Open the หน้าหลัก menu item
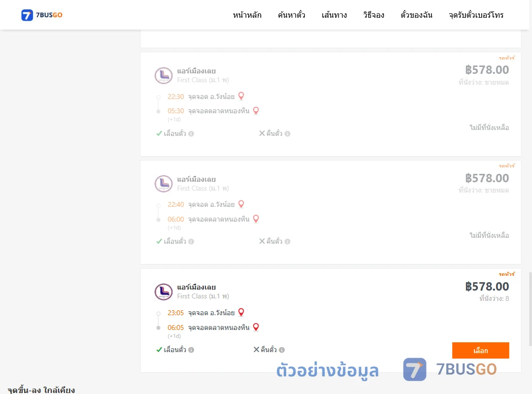Viewport: 532px width, 394px height. point(247,15)
